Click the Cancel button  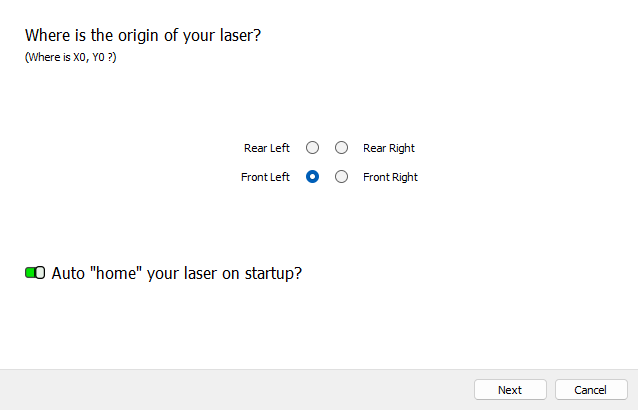(x=591, y=390)
